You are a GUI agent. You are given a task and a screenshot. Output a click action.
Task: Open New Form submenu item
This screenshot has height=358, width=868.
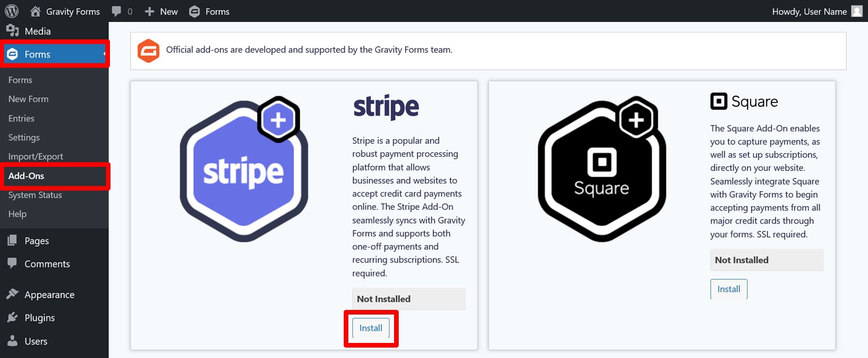(28, 99)
